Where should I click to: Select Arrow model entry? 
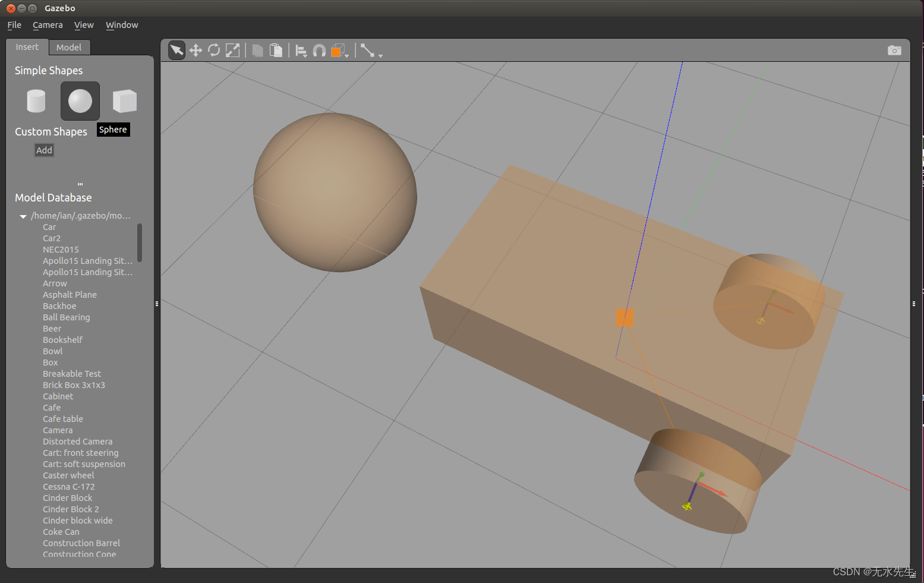click(x=55, y=283)
